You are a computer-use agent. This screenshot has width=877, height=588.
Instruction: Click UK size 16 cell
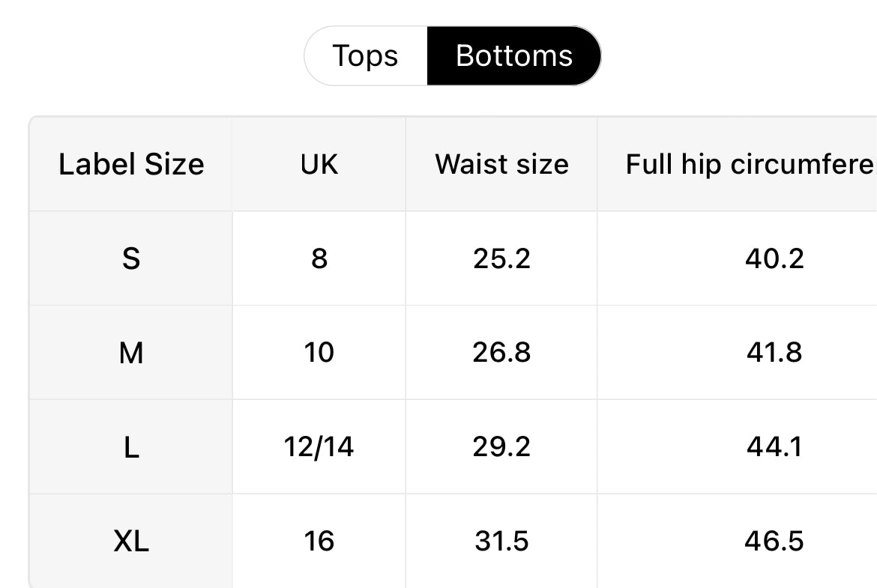(319, 541)
